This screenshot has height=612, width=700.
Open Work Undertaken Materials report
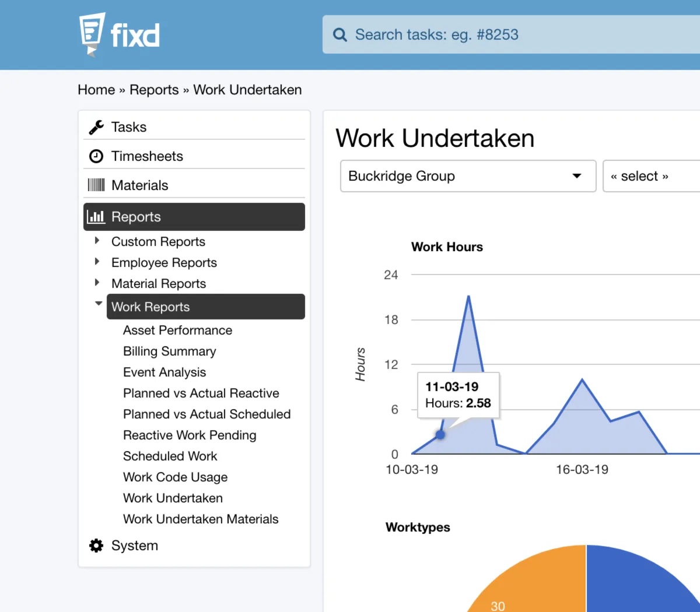[201, 519]
